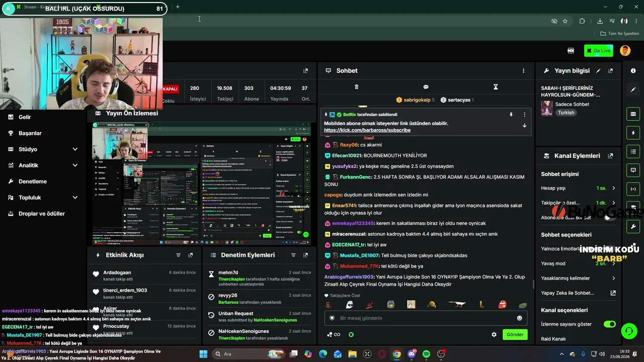Expand the Stüdyo sidebar section
This screenshot has width=644, height=362.
coord(75,149)
